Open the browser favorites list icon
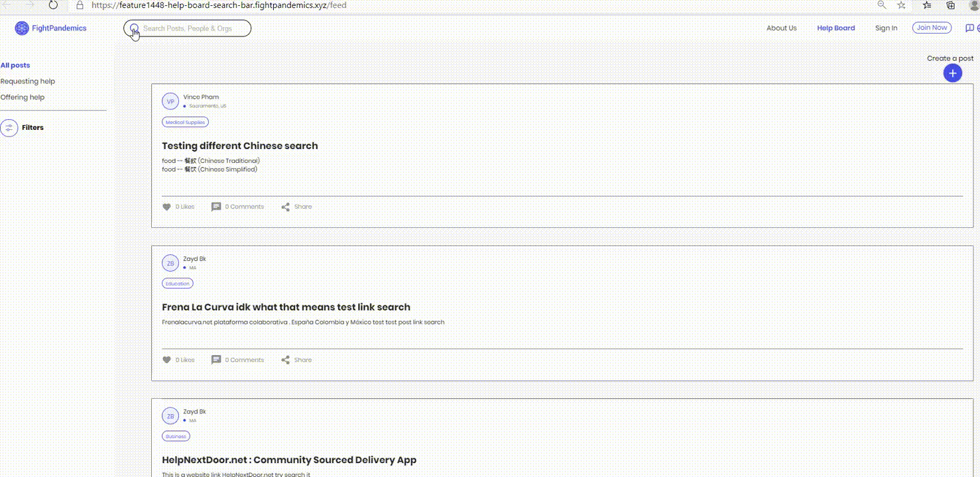 point(927,5)
